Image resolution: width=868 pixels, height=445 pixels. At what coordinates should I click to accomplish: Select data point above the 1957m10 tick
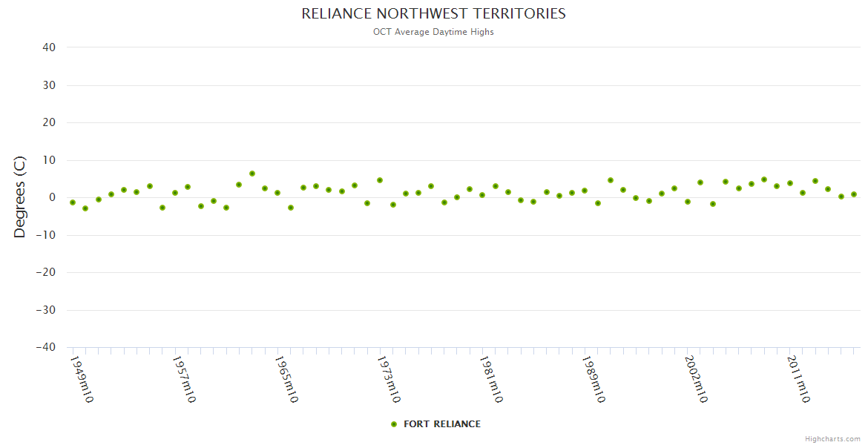pyautogui.click(x=175, y=193)
